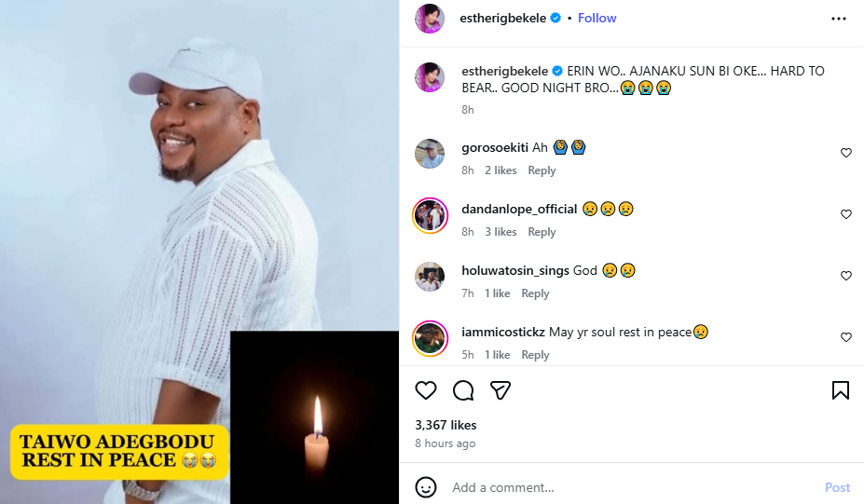The image size is (864, 504).
Task: Open gorosoekiti's profile avatar
Action: [430, 154]
